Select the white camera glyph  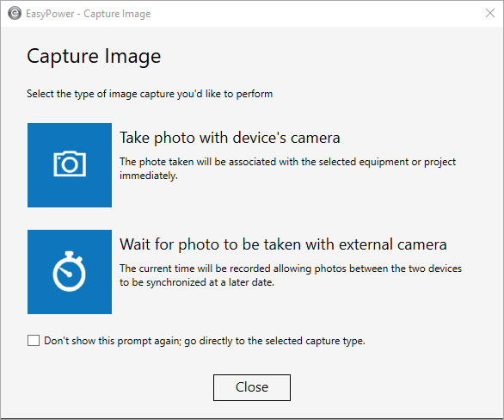pyautogui.click(x=70, y=164)
